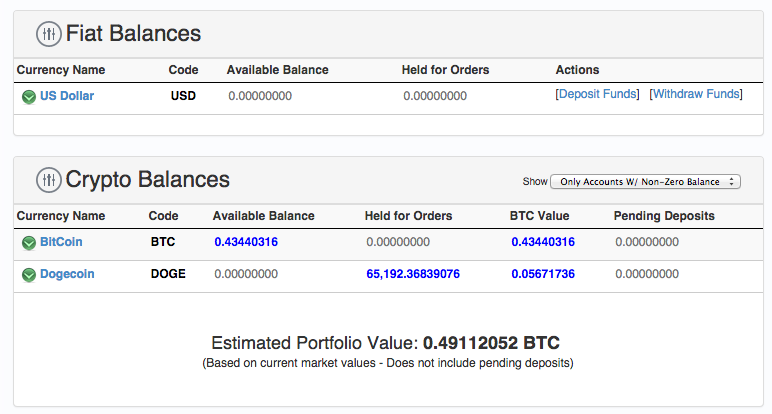This screenshot has width=772, height=414.
Task: Click the Fiat Held for Orders header
Action: (x=445, y=70)
